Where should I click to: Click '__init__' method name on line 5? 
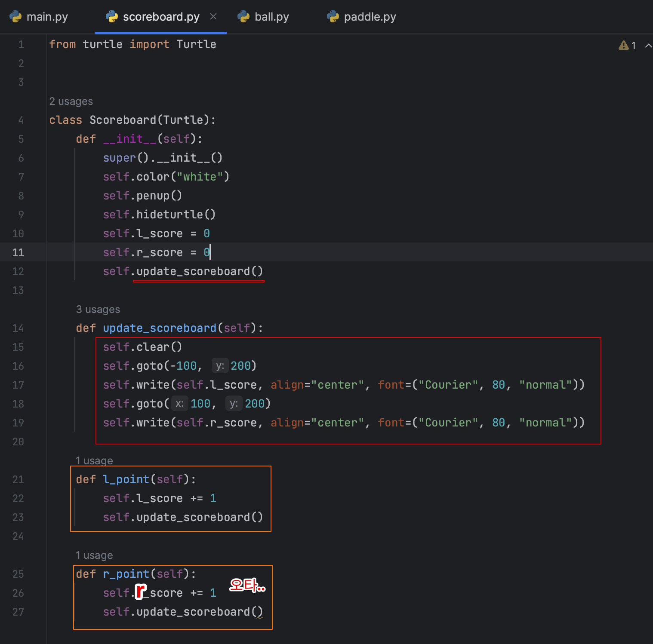[x=129, y=139]
